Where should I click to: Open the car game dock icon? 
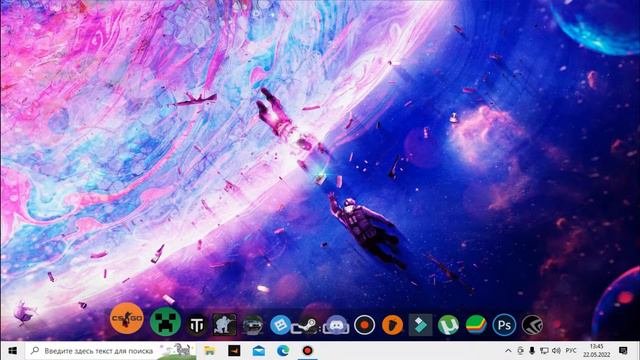(x=252, y=325)
